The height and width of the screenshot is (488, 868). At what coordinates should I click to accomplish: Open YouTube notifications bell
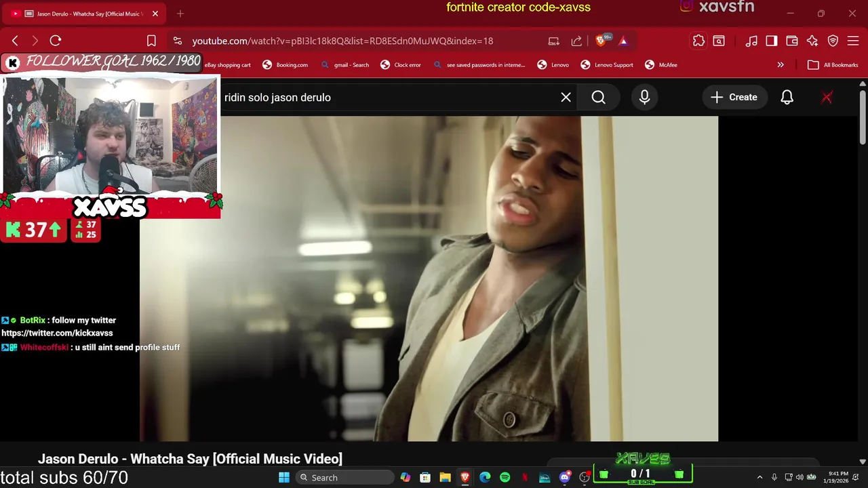[787, 97]
